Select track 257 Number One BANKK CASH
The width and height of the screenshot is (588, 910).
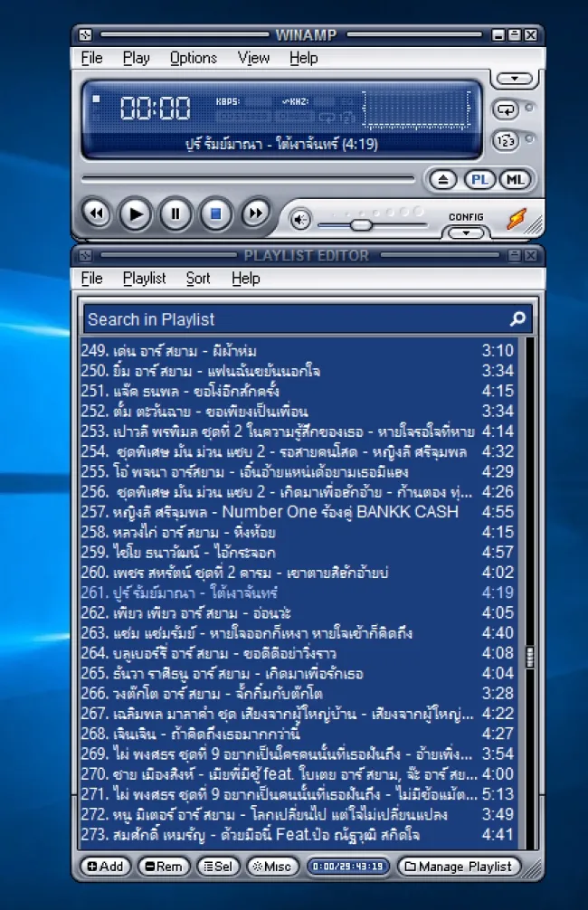click(298, 512)
